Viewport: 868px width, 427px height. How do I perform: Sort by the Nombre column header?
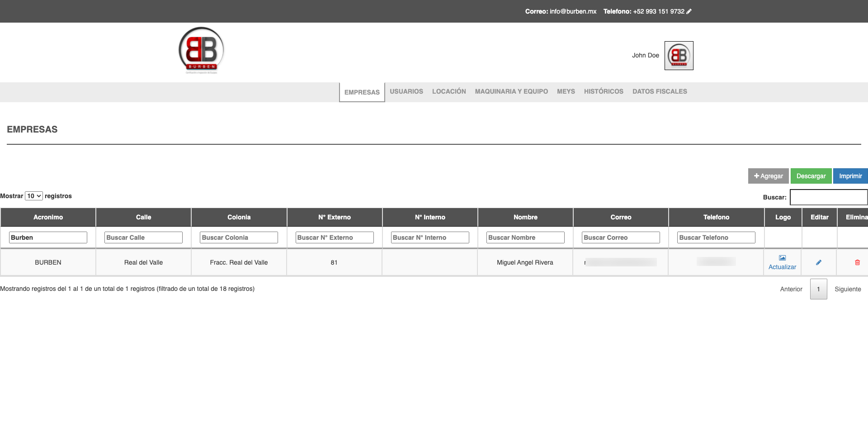525,217
